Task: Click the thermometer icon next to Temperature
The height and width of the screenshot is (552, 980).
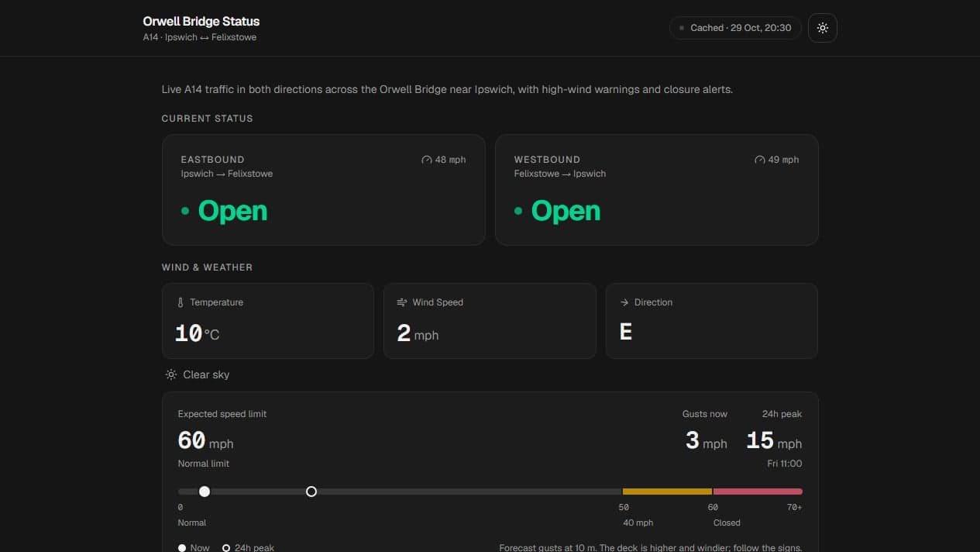Action: click(x=181, y=302)
